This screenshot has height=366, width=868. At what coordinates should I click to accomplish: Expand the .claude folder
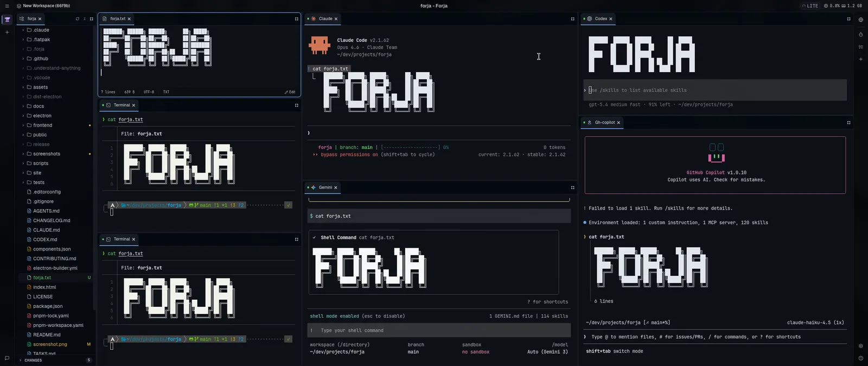coord(23,30)
